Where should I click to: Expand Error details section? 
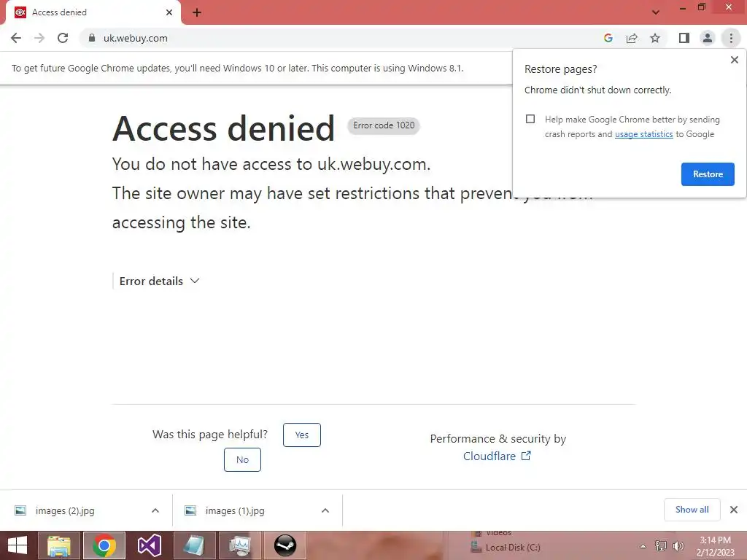pyautogui.click(x=159, y=281)
